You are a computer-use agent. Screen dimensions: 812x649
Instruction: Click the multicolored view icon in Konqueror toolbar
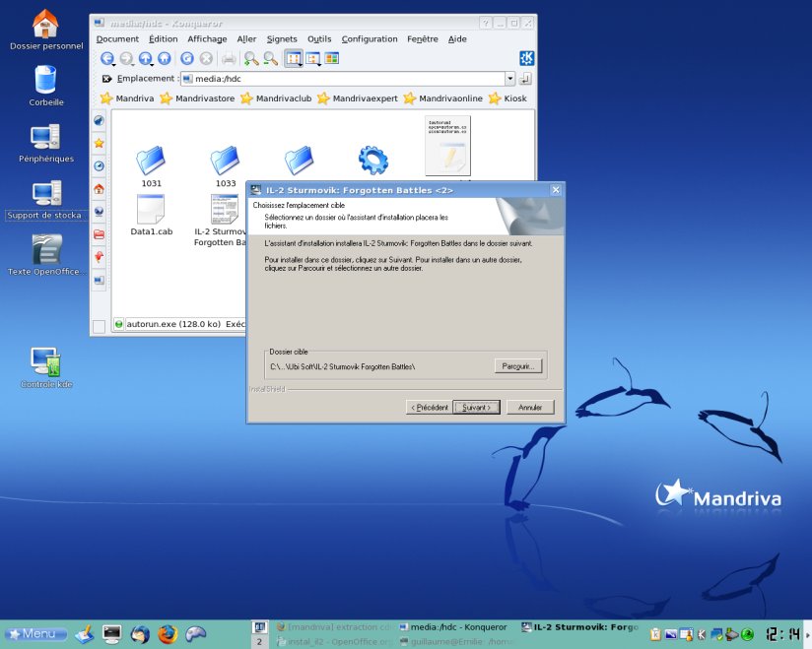tap(332, 58)
